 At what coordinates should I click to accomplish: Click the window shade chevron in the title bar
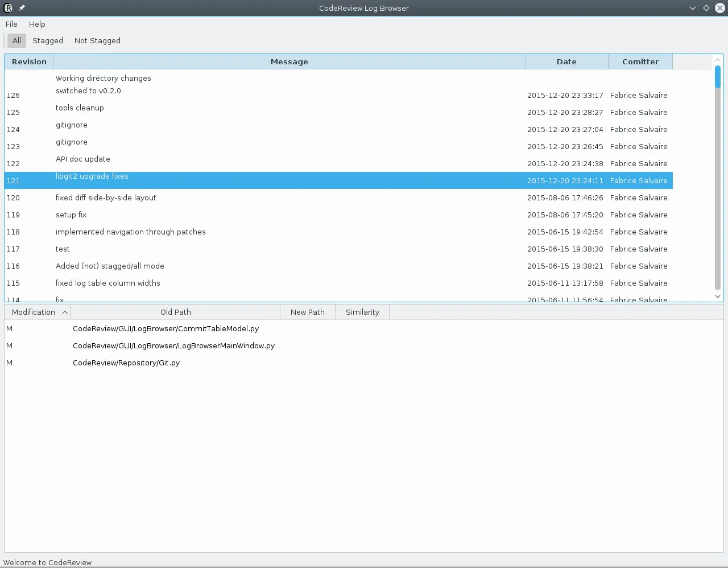point(692,8)
